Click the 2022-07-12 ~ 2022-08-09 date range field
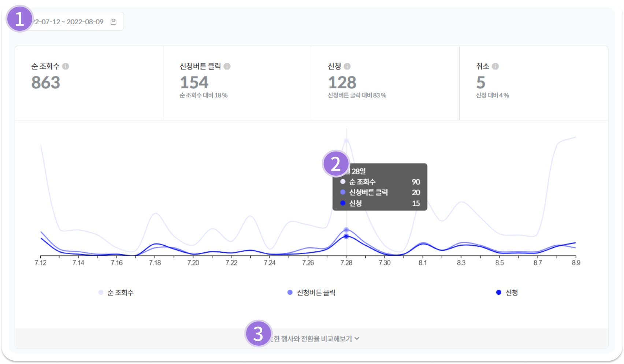Screen dimensions: 624x364 (69, 22)
